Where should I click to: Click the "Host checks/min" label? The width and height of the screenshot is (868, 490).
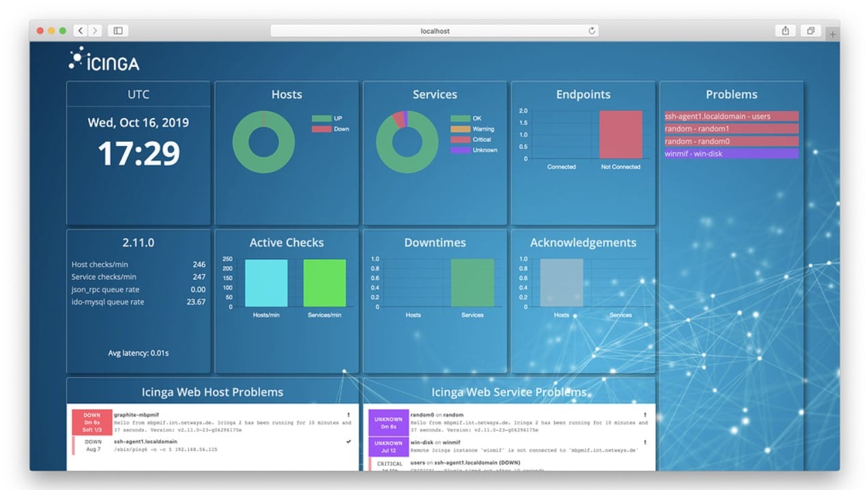coord(100,264)
